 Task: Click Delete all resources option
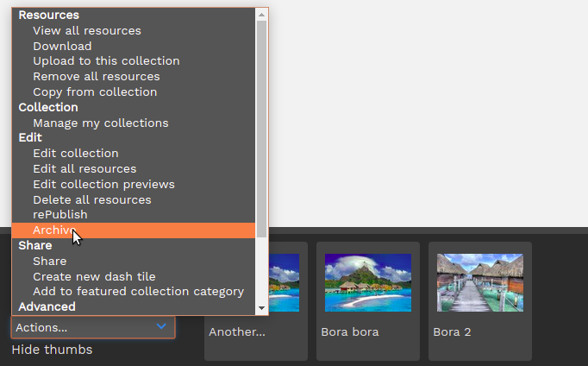click(91, 199)
